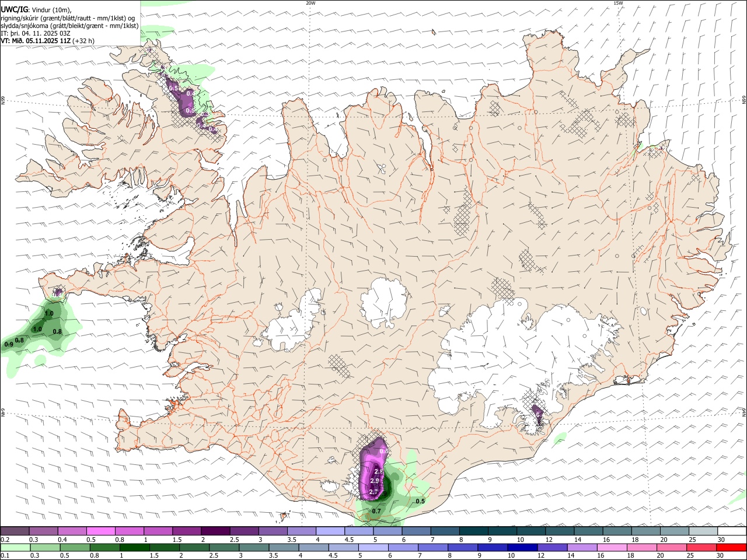747x560 pixels.
Task: Click the periwinkle 6 rain-scale swatch
Action: [x=403, y=547]
